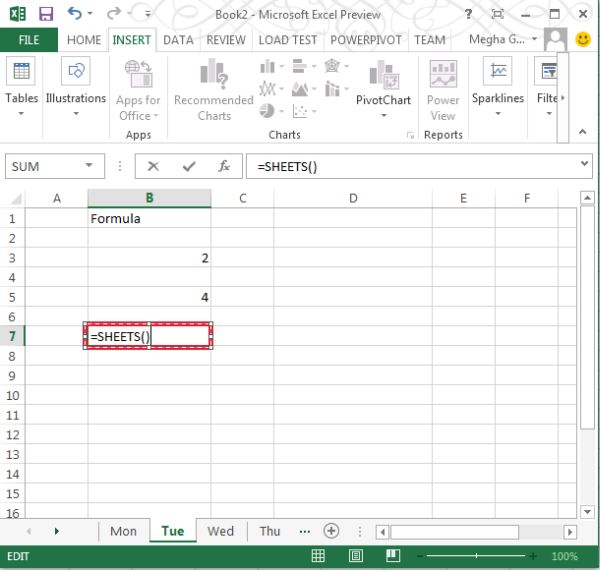600x570 pixels.
Task: Click Recommended Charts button
Action: click(x=214, y=91)
